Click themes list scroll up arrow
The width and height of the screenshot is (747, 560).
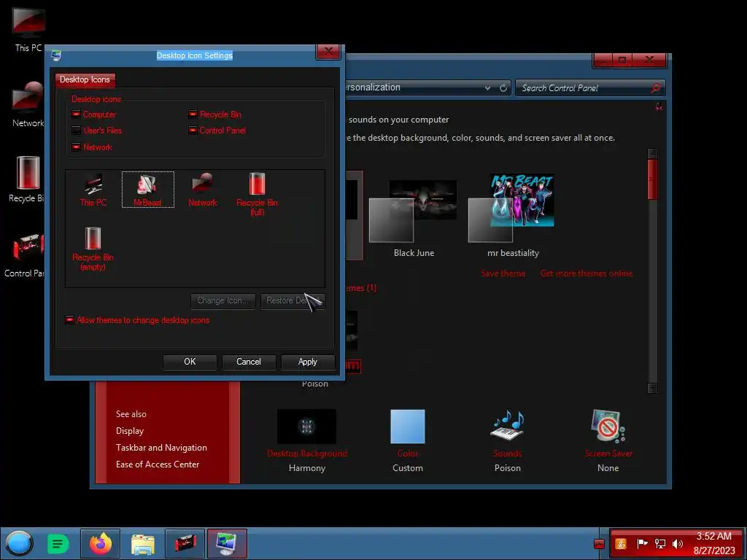pos(653,153)
